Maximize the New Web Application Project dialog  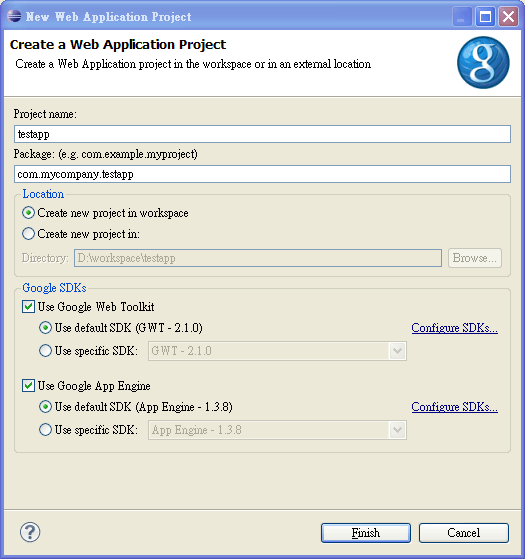[485, 16]
